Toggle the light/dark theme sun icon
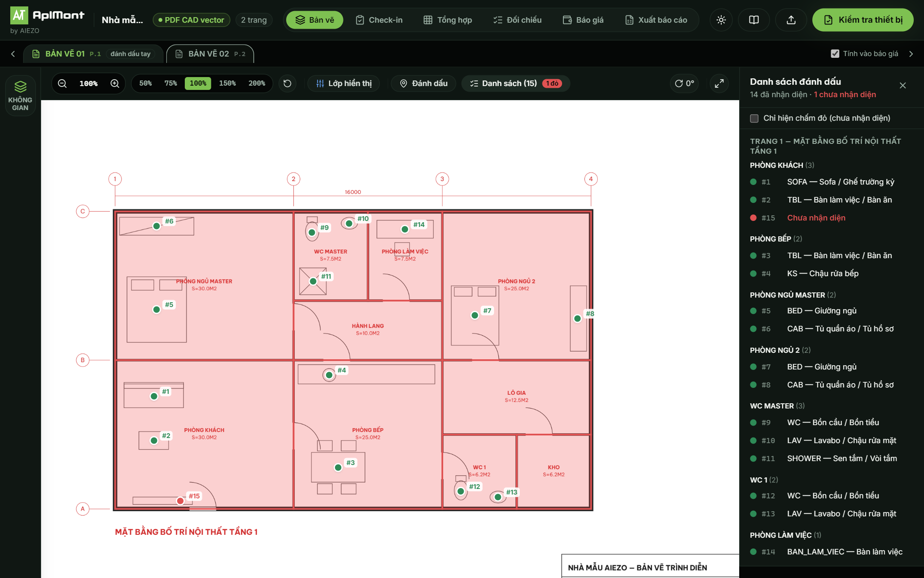 point(721,20)
